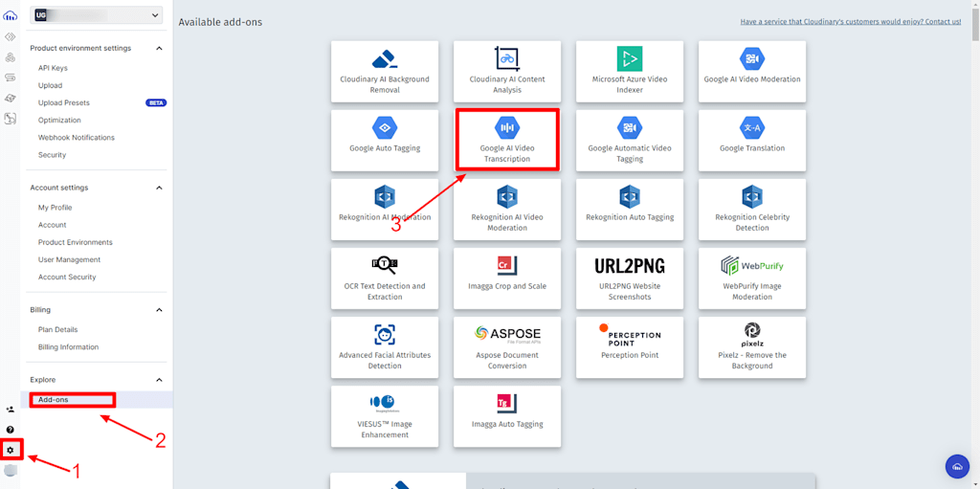
Task: Open Billing Information
Action: 68,347
